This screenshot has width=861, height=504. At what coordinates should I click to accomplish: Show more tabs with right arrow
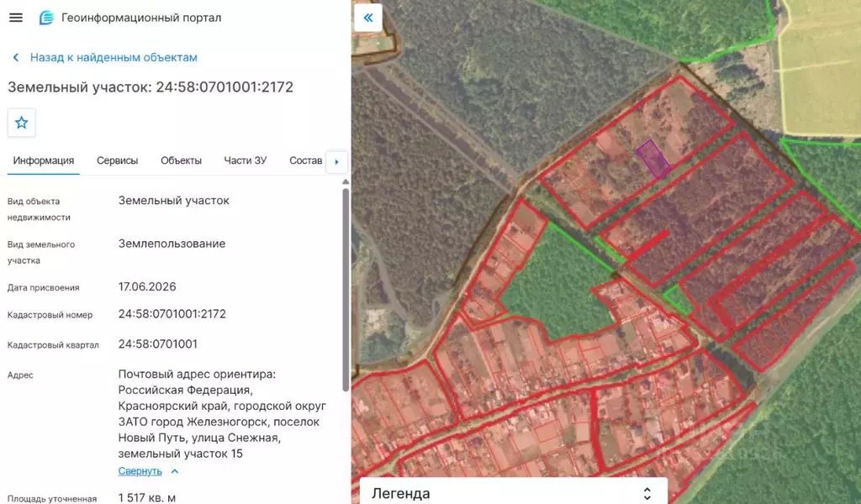[336, 162]
